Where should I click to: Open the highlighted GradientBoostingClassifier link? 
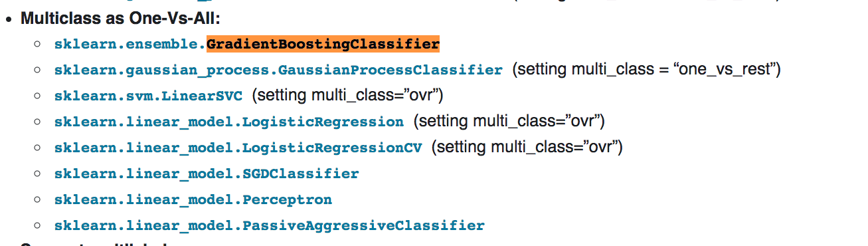(x=247, y=45)
